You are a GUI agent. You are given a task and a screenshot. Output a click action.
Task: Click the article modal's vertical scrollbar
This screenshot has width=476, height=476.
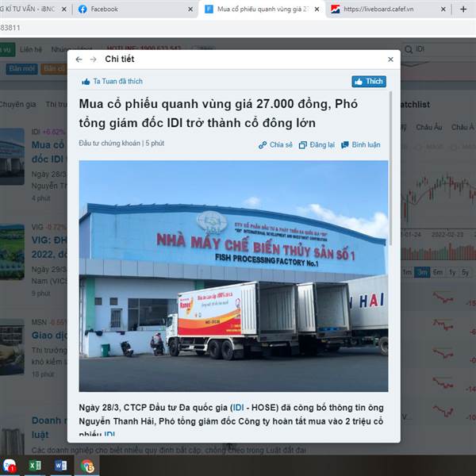(x=390, y=168)
